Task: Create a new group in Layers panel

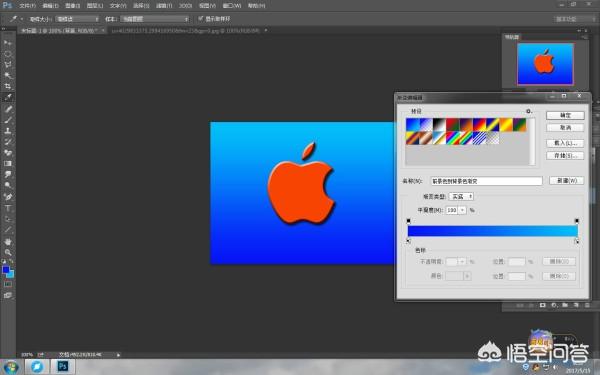Action: (565, 305)
